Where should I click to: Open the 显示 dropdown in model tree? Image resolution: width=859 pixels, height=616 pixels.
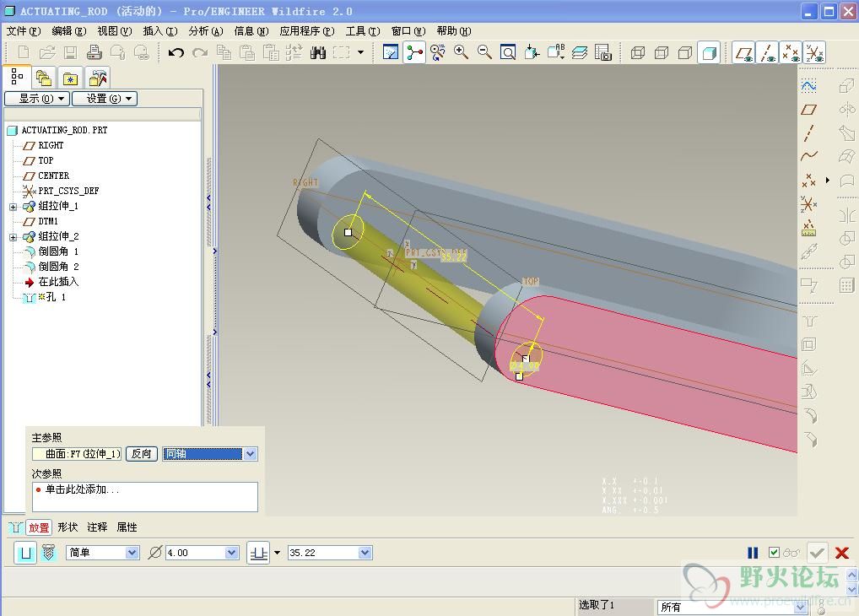pos(36,99)
